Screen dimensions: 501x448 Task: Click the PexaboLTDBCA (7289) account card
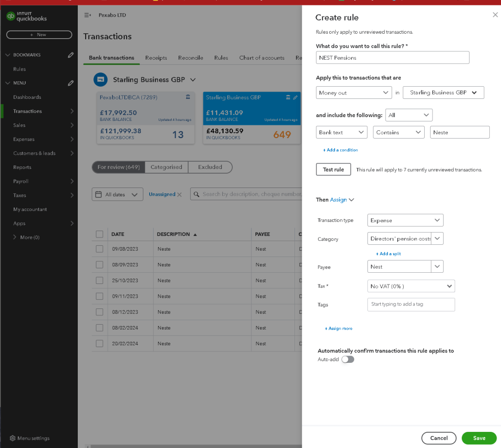(145, 118)
